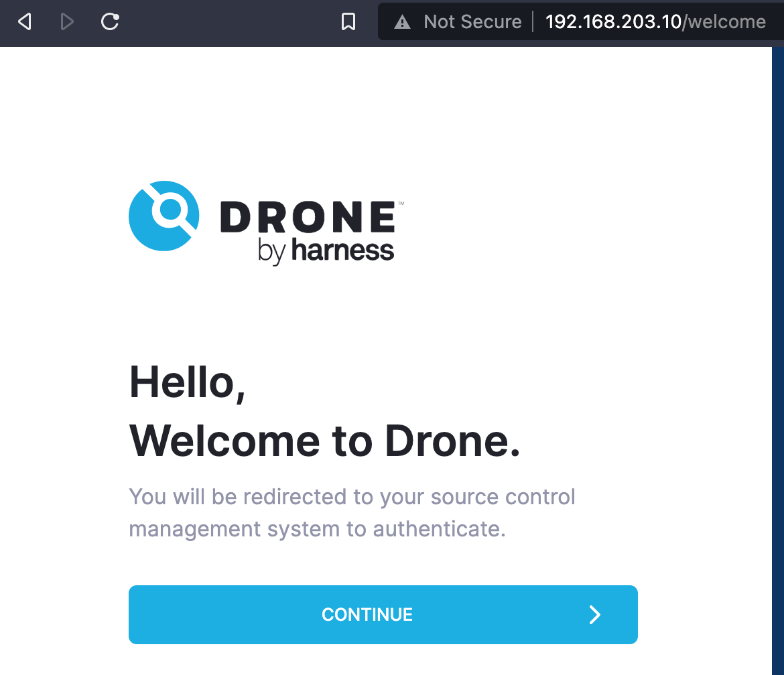Screen dimensions: 784x675
Task: Click the Not Secure warning triangle
Action: click(x=402, y=21)
